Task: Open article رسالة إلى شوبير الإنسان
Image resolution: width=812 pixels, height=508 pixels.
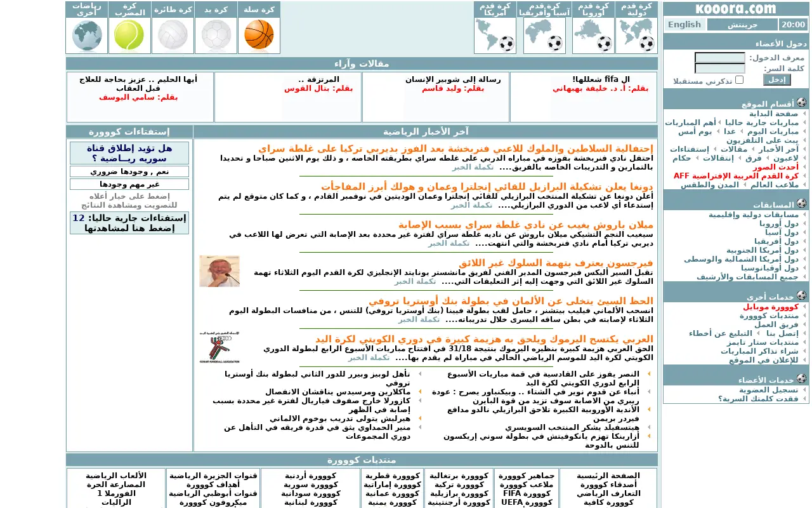Action: coord(453,79)
